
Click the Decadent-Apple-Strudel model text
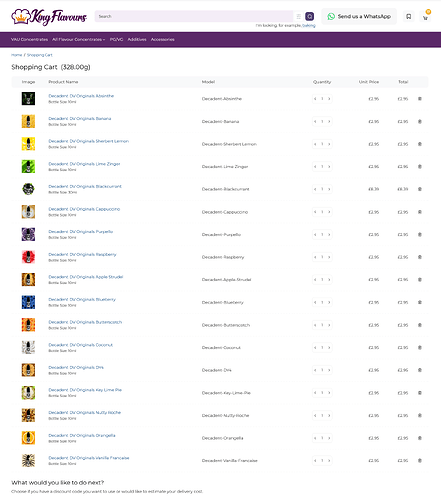(x=227, y=280)
